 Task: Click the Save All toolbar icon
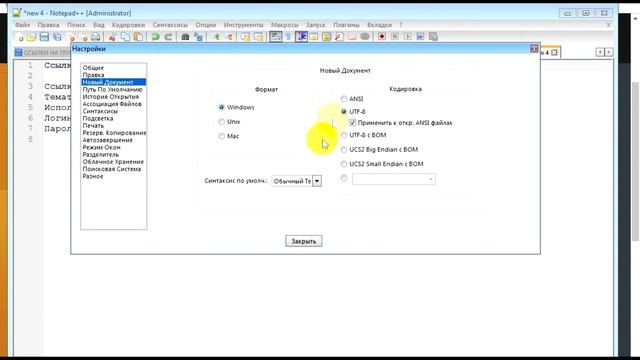pyautogui.click(x=57, y=37)
